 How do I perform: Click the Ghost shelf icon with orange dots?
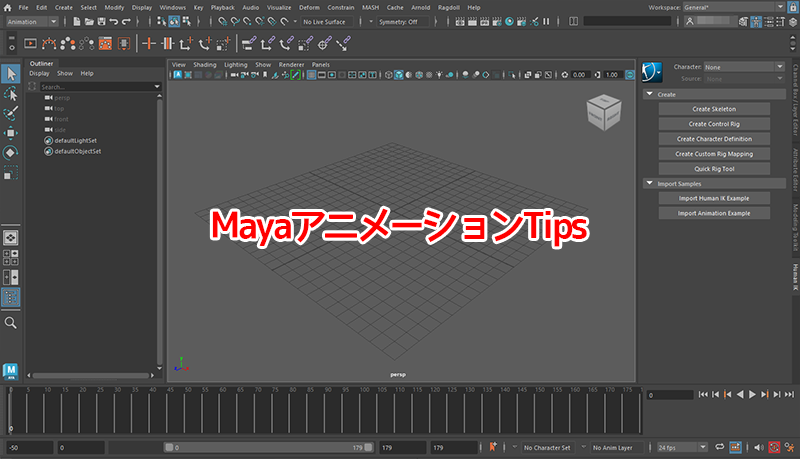(x=67, y=44)
